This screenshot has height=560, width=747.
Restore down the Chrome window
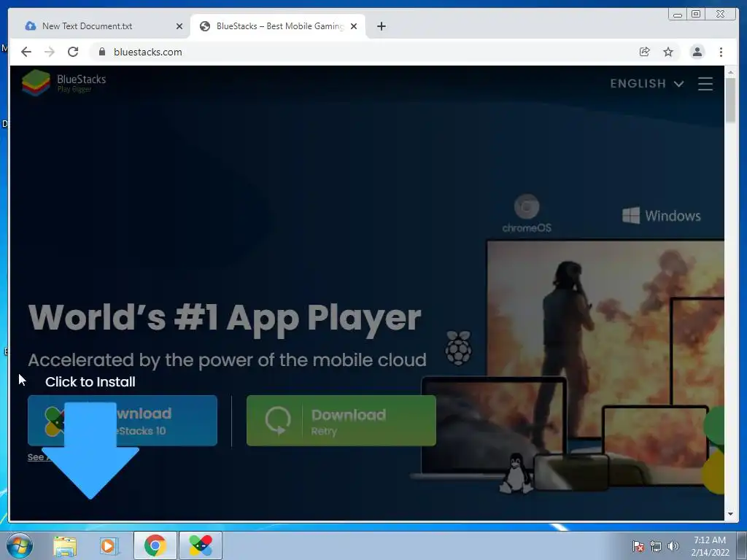coord(696,15)
